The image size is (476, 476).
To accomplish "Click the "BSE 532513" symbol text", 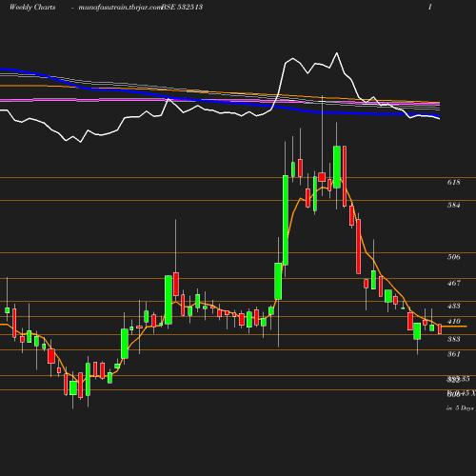I will (182, 8).
